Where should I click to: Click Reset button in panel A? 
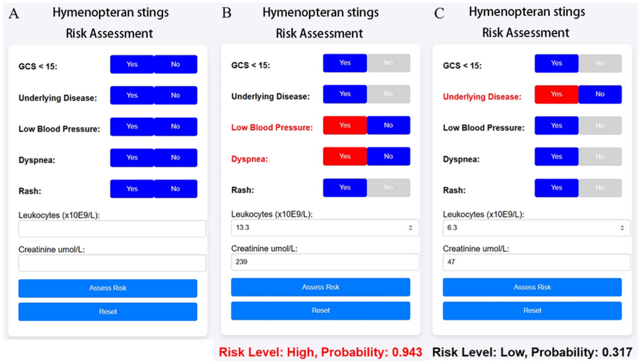point(108,312)
